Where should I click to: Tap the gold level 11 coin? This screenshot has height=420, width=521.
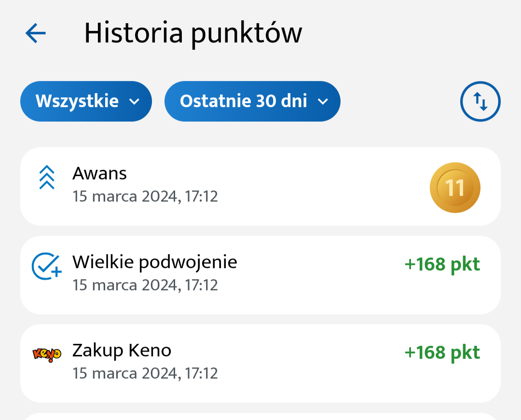(455, 188)
